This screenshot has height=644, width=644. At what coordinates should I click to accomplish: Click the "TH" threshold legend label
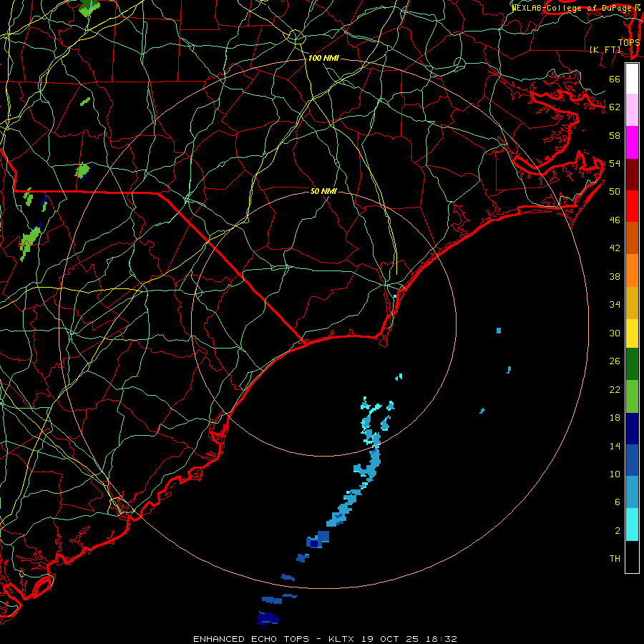615,559
